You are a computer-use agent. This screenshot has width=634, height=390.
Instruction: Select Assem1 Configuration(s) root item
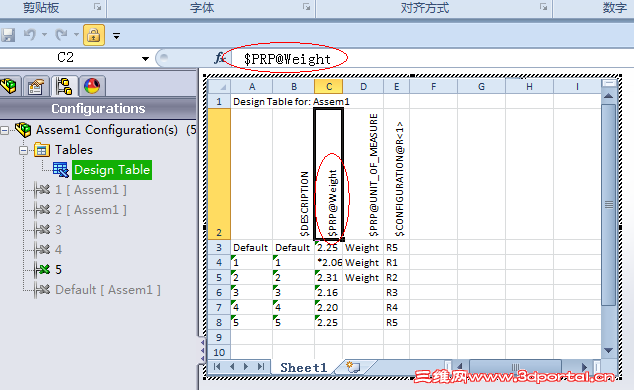[106, 130]
